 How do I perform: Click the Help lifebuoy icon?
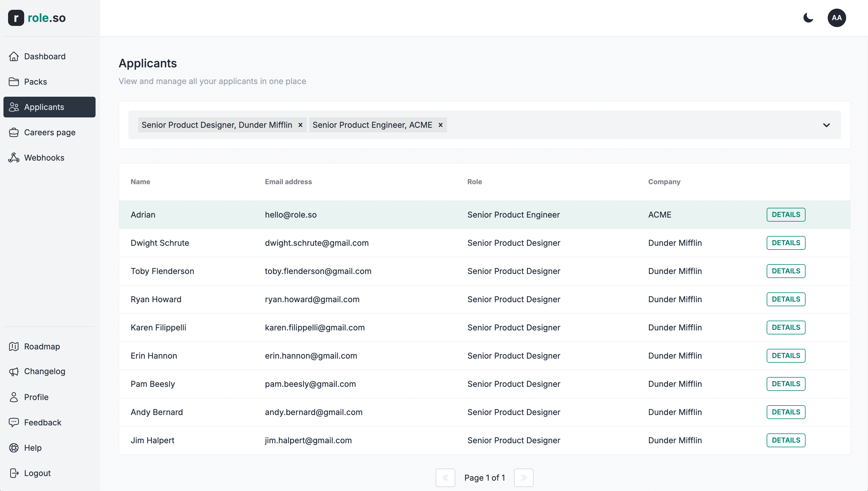(14, 448)
